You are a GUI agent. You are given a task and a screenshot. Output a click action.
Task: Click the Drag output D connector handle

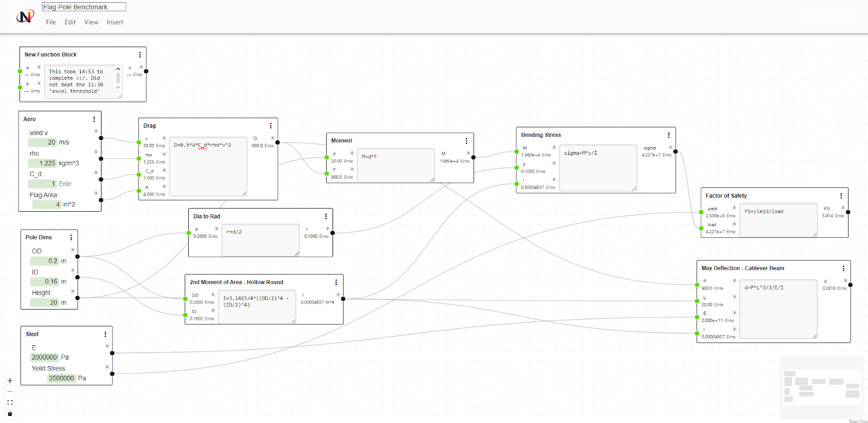click(x=278, y=143)
